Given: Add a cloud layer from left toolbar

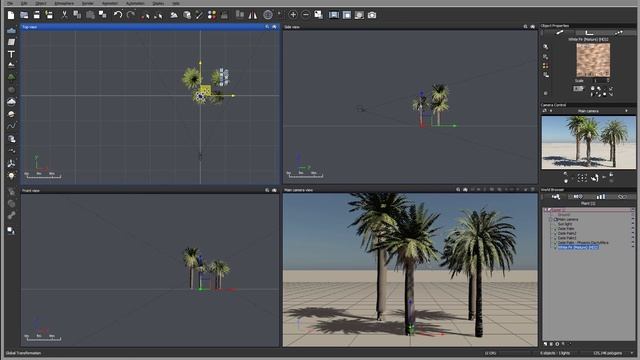Looking at the screenshot, I should (11, 101).
